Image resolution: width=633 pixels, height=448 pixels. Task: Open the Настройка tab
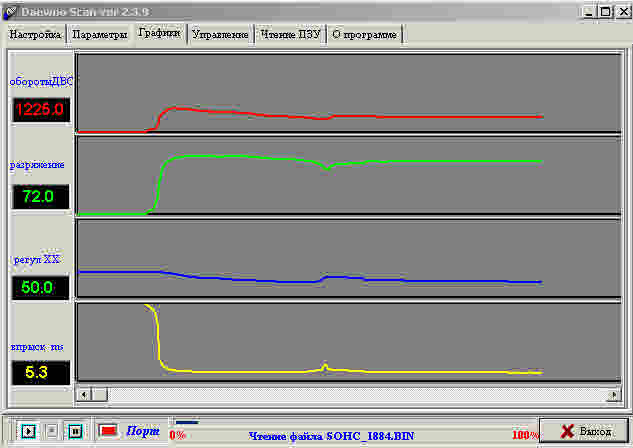(x=36, y=34)
